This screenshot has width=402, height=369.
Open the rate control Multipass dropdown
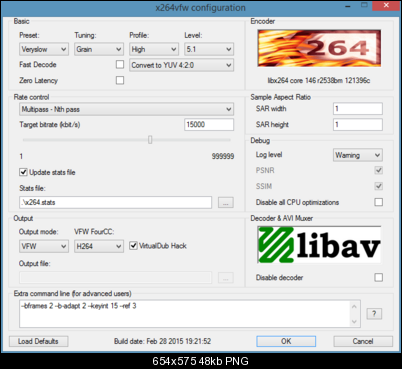126,109
